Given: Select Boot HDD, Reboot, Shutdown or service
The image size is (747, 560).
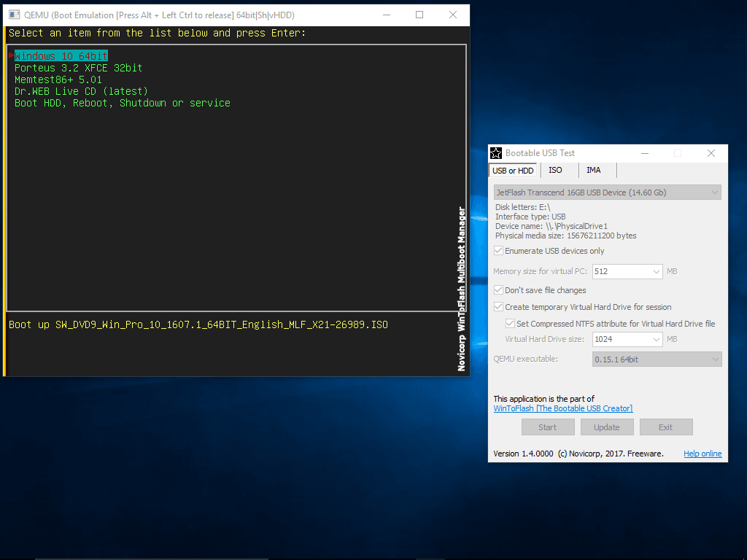Looking at the screenshot, I should (x=123, y=103).
